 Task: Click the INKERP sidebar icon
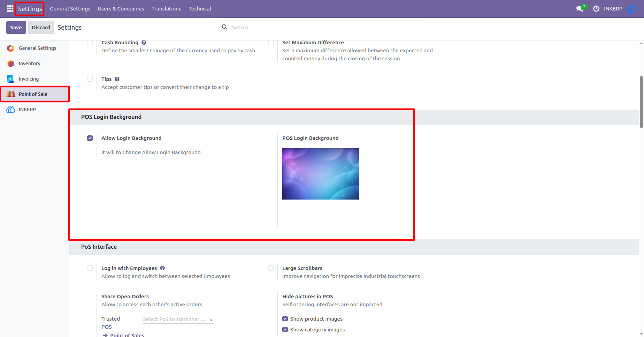pyautogui.click(x=11, y=110)
